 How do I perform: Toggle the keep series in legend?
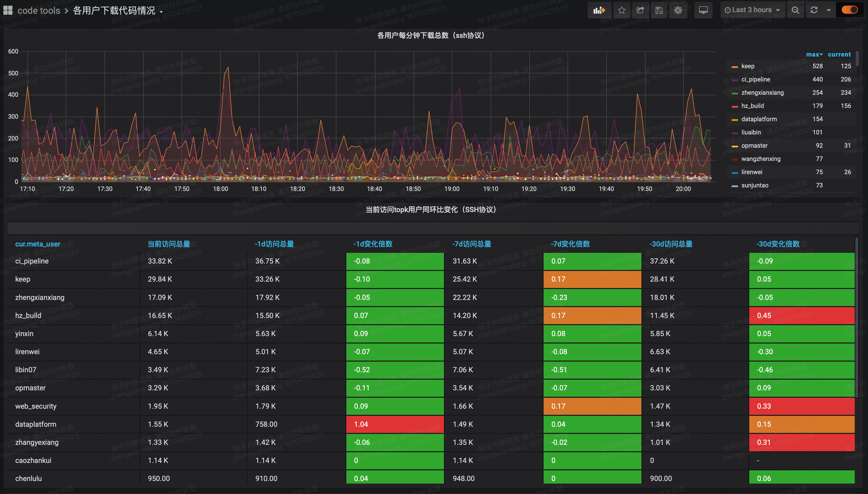click(747, 66)
